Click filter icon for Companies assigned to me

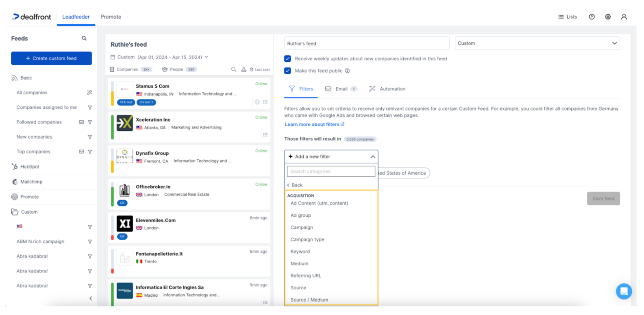(90, 107)
